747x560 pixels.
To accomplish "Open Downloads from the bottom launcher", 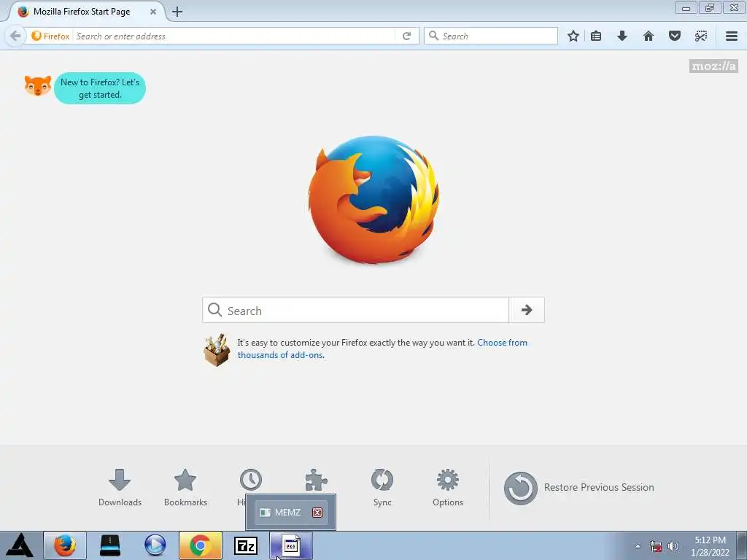I will point(120,487).
